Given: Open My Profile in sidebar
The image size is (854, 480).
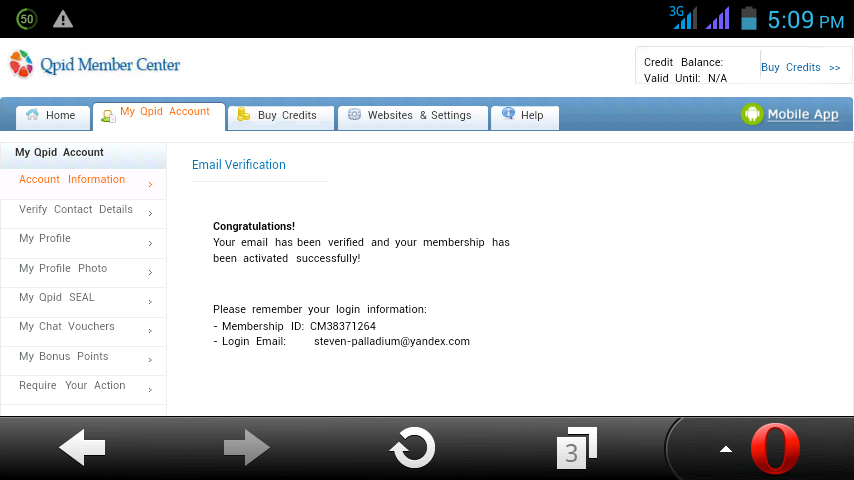Looking at the screenshot, I should pos(83,243).
